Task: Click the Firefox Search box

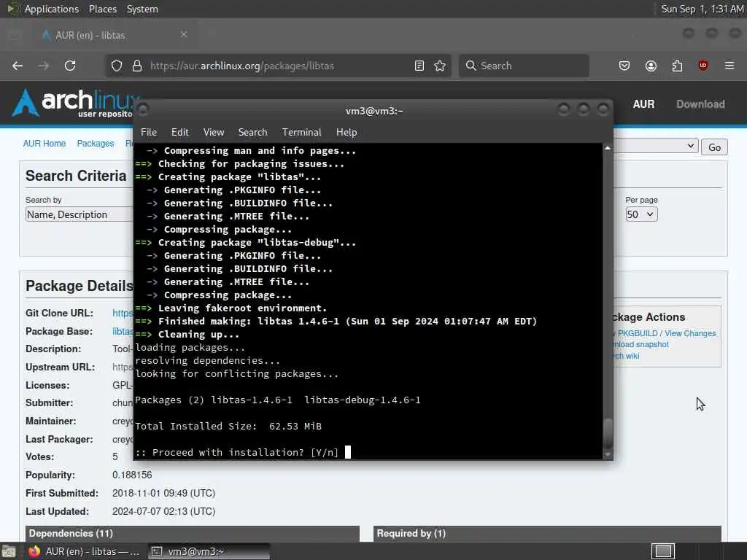Action: click(x=524, y=66)
